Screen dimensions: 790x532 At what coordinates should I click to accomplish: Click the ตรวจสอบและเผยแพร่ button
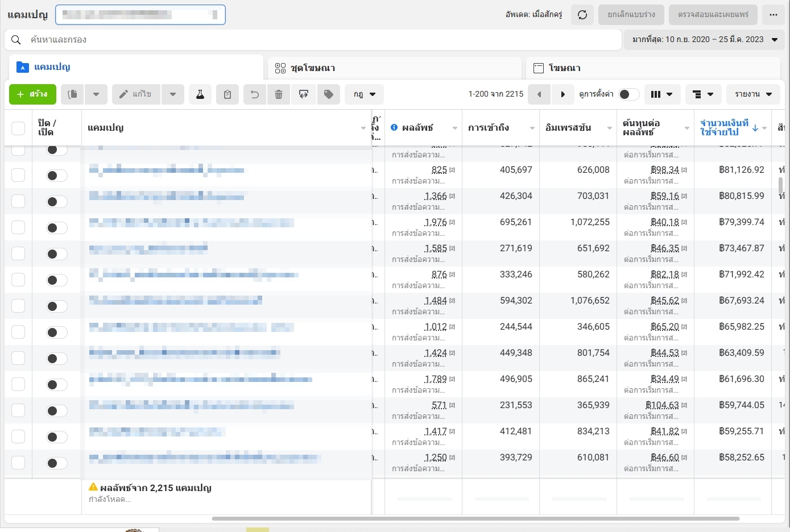(713, 15)
